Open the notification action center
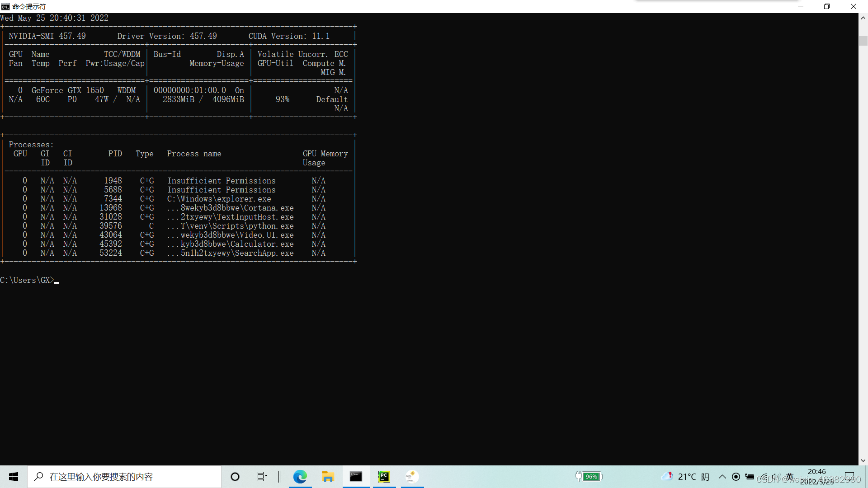The image size is (868, 488). tap(849, 477)
